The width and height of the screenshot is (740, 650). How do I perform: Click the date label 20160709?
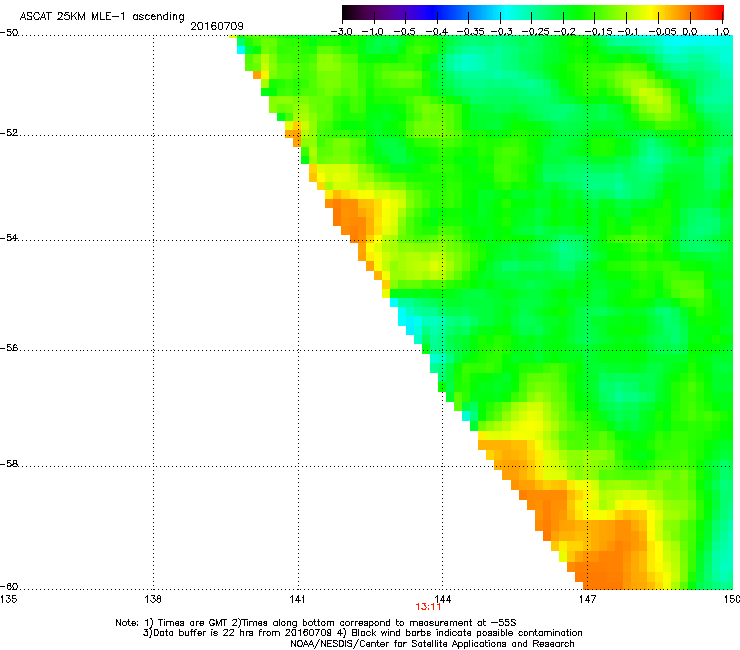tap(217, 26)
